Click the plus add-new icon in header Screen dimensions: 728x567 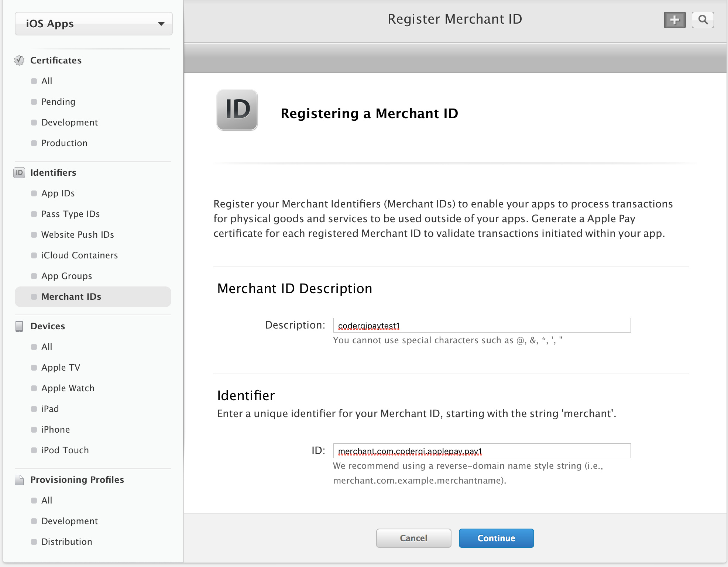pyautogui.click(x=674, y=20)
